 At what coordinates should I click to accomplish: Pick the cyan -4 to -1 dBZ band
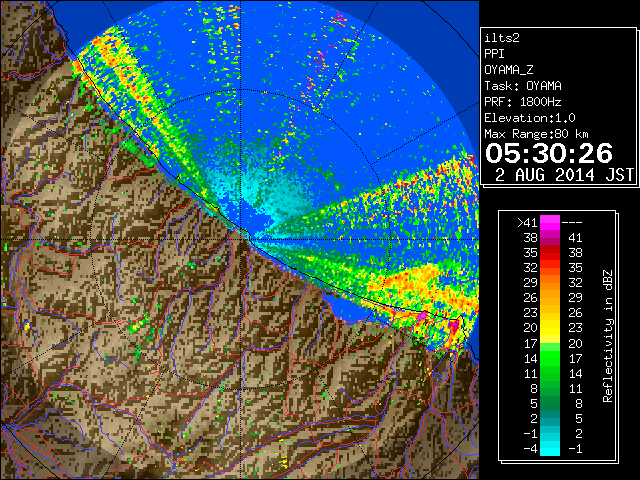(550, 449)
